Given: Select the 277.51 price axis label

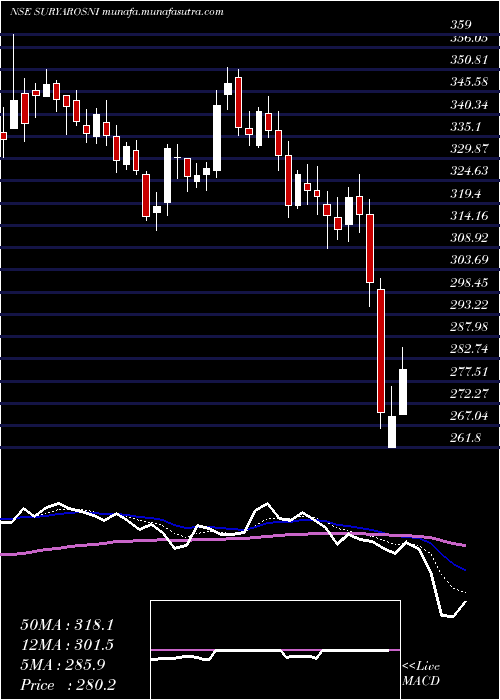Looking at the screenshot, I should [468, 371].
